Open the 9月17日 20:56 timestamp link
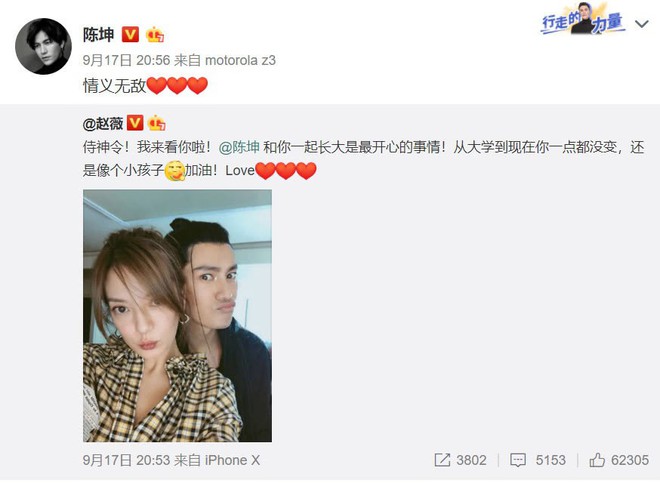The width and height of the screenshot is (660, 483). (126, 60)
